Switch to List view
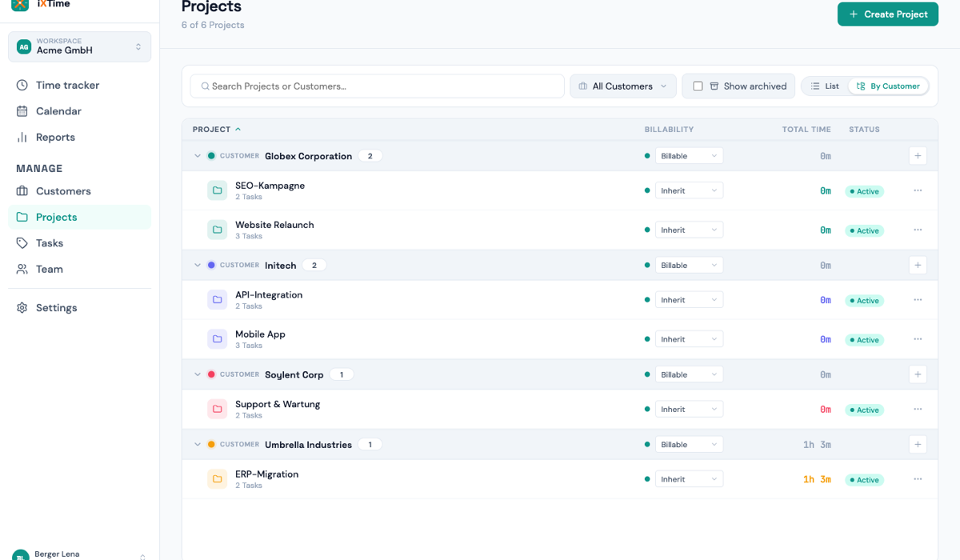The image size is (960, 560). click(x=825, y=86)
